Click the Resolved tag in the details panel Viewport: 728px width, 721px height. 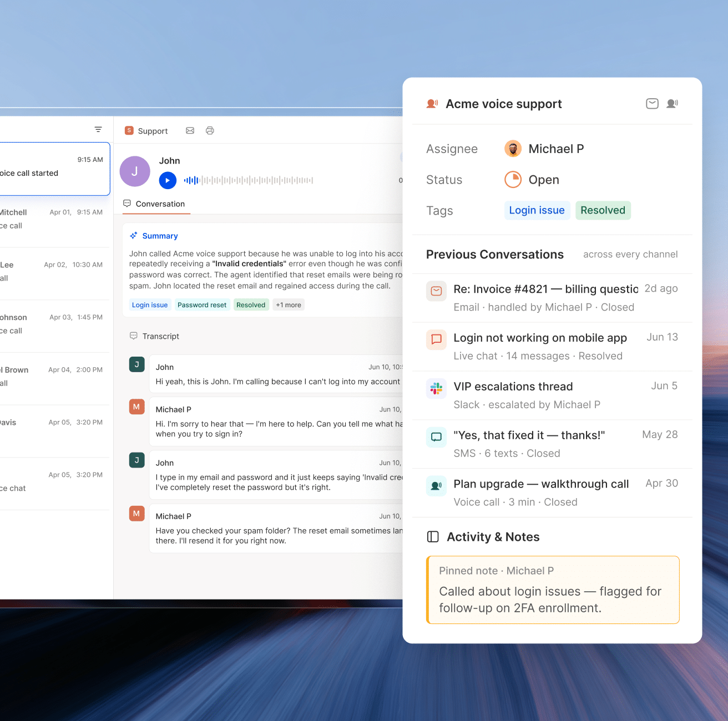point(603,210)
